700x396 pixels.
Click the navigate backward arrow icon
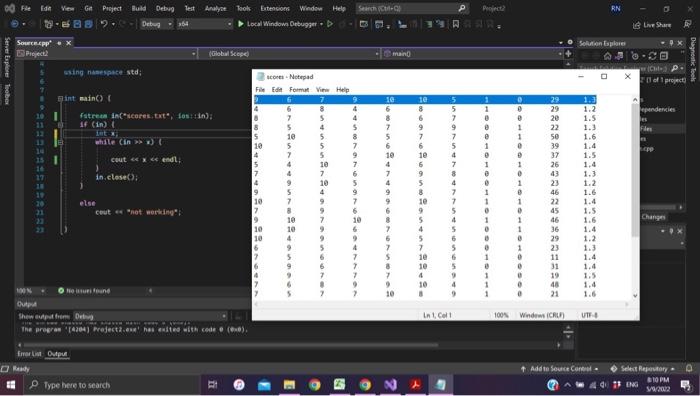(x=14, y=24)
